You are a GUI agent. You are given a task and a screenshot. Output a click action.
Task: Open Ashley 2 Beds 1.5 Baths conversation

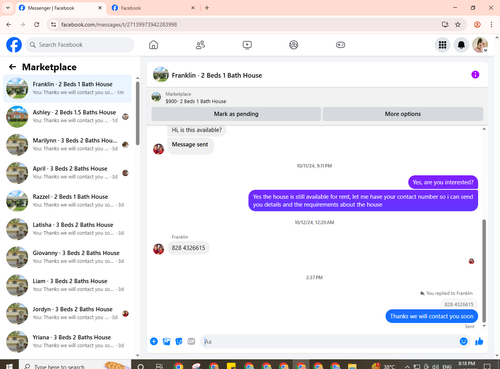68,117
